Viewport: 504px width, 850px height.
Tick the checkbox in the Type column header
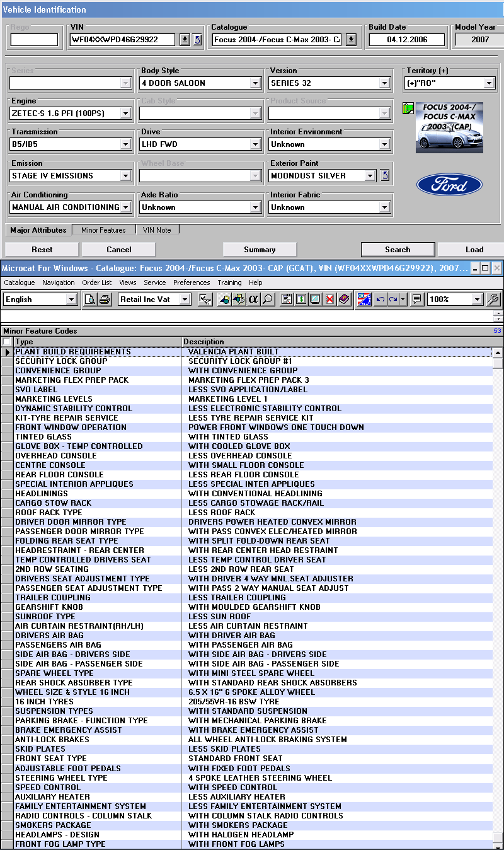click(x=7, y=342)
